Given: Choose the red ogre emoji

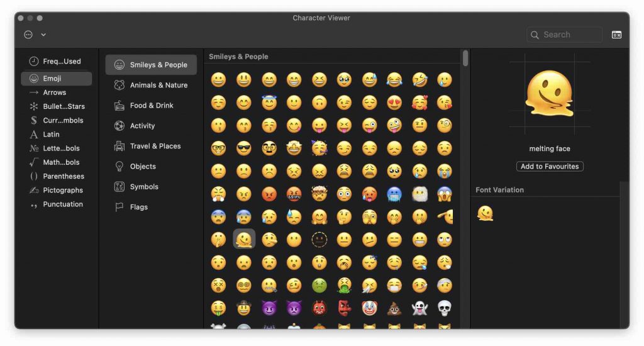Looking at the screenshot, I should (319, 308).
